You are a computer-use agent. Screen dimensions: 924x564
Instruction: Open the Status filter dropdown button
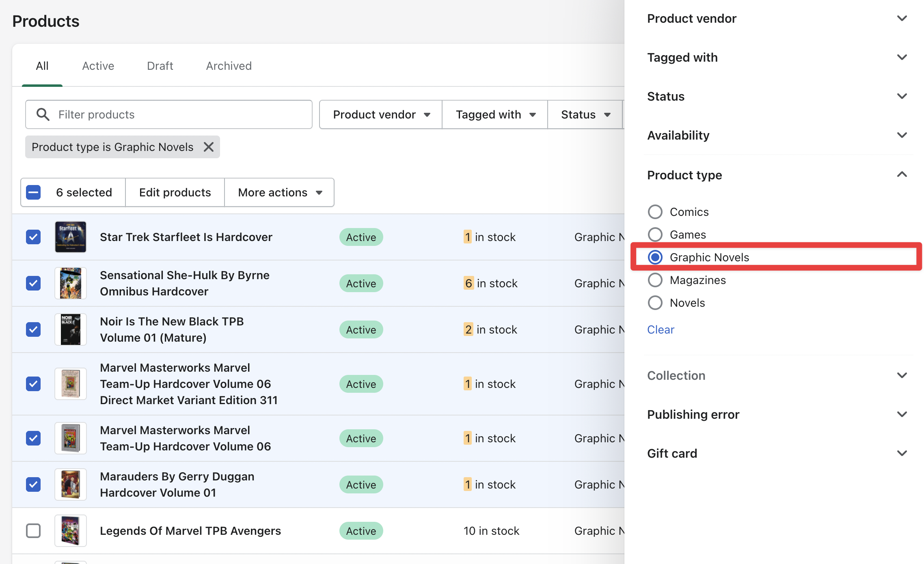point(585,114)
